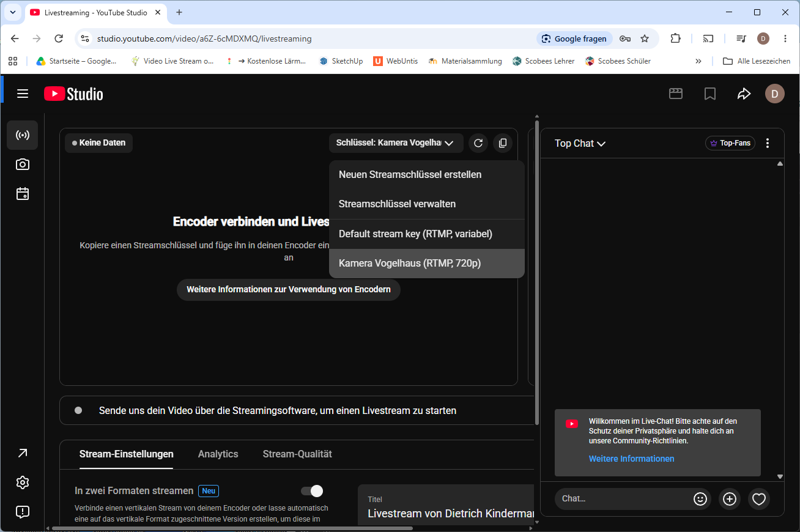The width and height of the screenshot is (800, 532).
Task: Expand the Top Chat dropdown
Action: (x=580, y=143)
